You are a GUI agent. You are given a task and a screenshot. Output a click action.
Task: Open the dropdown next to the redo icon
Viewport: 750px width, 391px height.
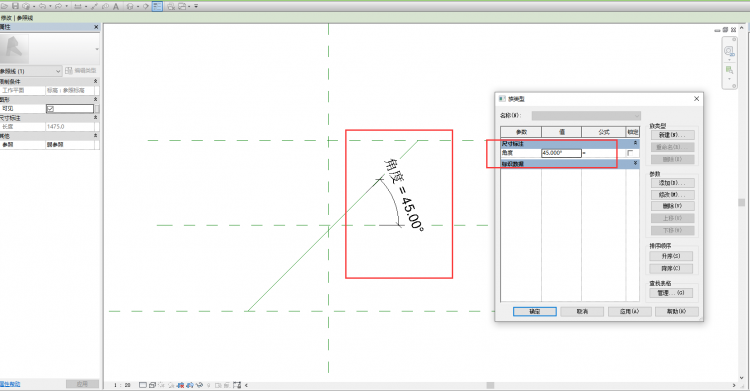[x=66, y=6]
